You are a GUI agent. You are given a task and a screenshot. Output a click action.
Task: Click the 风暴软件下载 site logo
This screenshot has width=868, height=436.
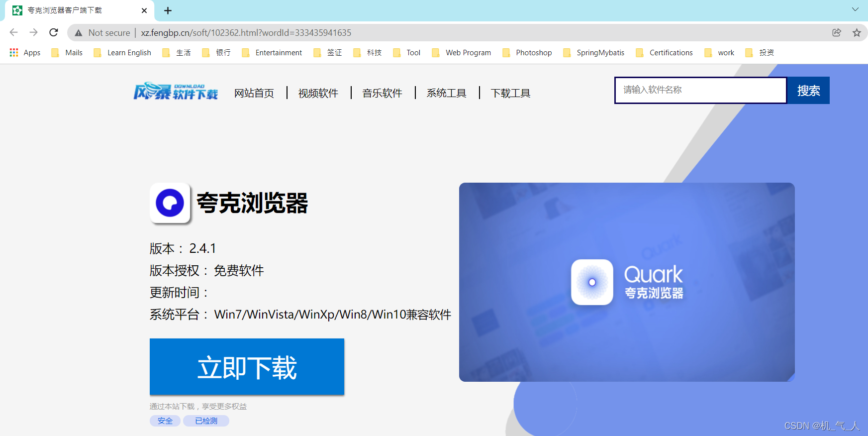coord(176,92)
